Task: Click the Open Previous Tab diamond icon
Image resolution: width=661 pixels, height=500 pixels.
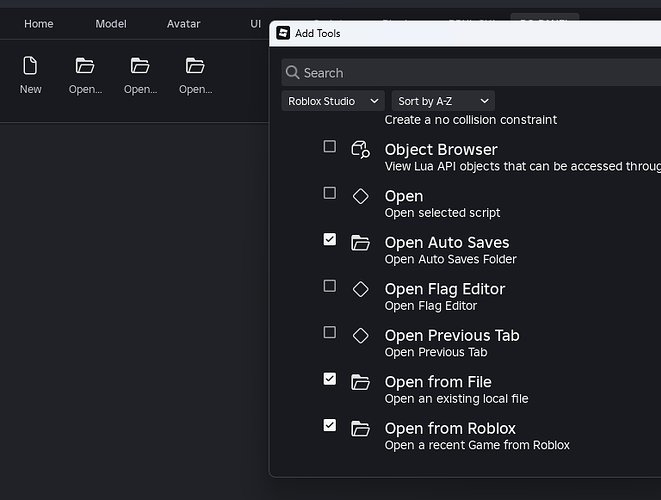Action: coord(360,336)
